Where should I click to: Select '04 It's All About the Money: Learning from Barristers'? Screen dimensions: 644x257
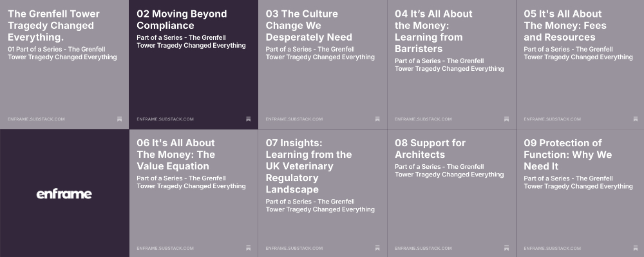433,31
